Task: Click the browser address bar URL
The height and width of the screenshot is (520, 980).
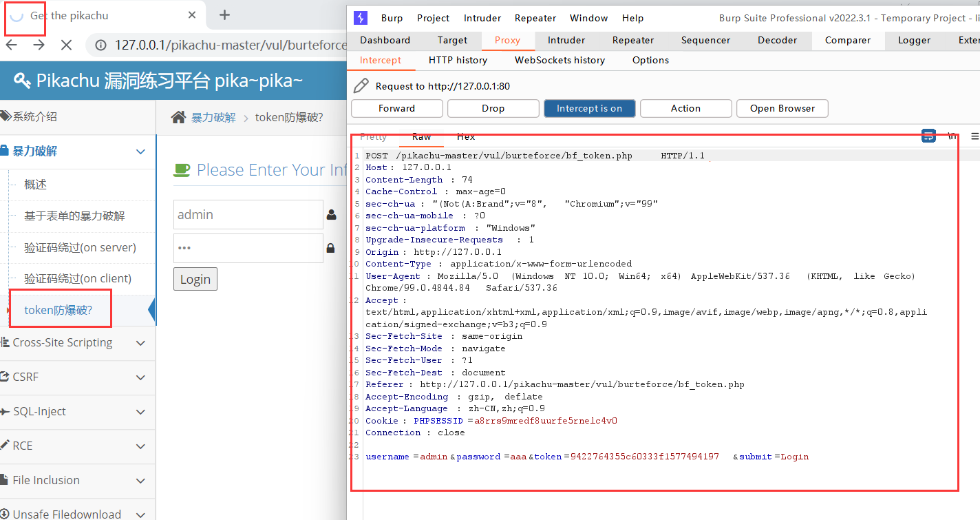Action: tap(231, 45)
